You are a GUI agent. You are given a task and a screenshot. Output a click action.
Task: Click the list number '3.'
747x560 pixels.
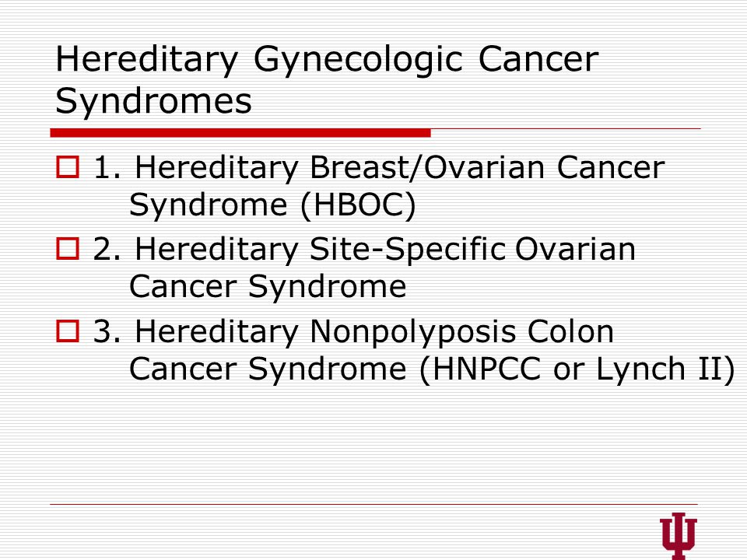click(107, 331)
